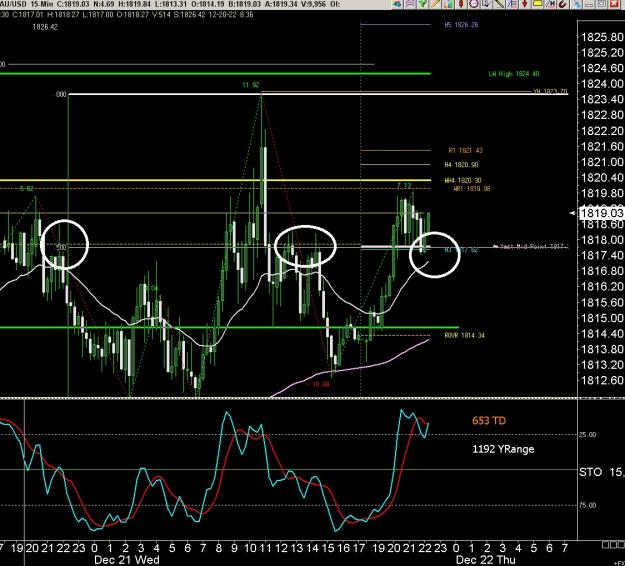Click the slash-H toolbar icon
Screen dimensions: 625x566
point(550,4)
